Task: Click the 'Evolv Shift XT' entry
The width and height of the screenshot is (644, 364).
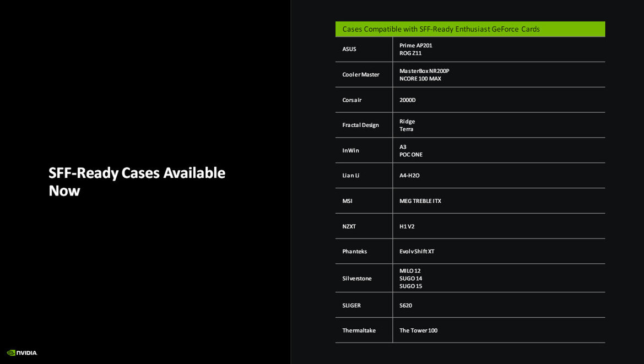Action: point(417,252)
